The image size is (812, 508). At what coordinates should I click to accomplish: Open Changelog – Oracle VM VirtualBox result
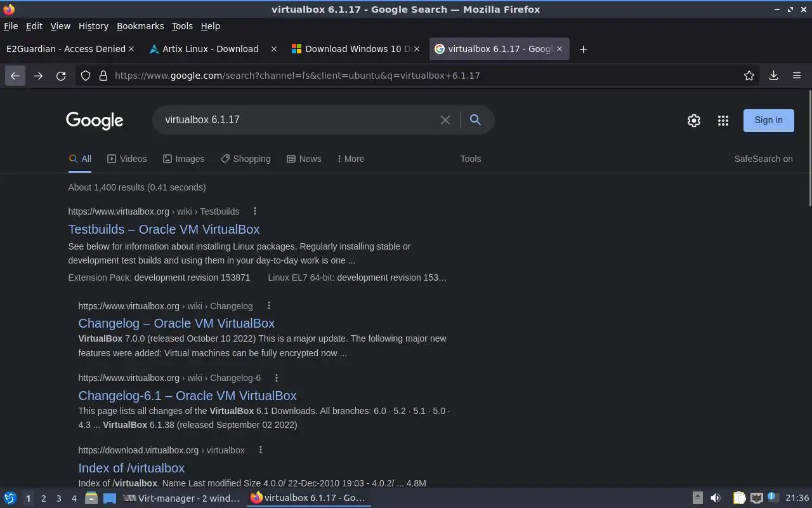pos(176,323)
